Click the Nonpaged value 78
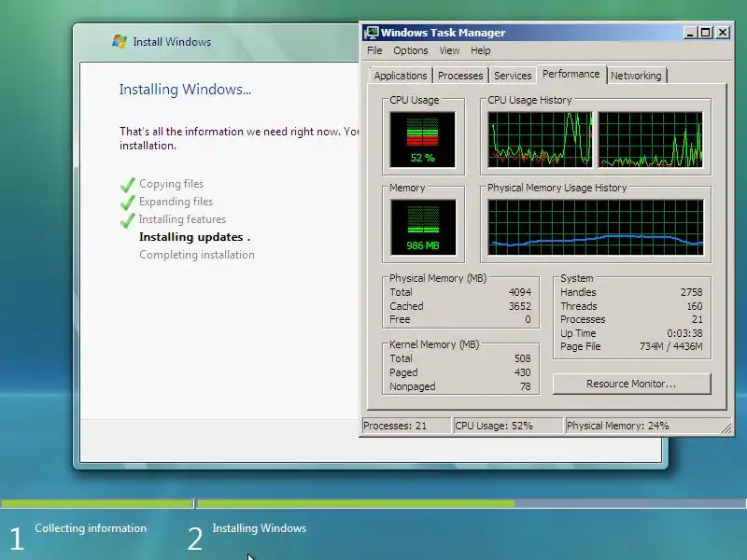747x560 pixels. coord(525,386)
